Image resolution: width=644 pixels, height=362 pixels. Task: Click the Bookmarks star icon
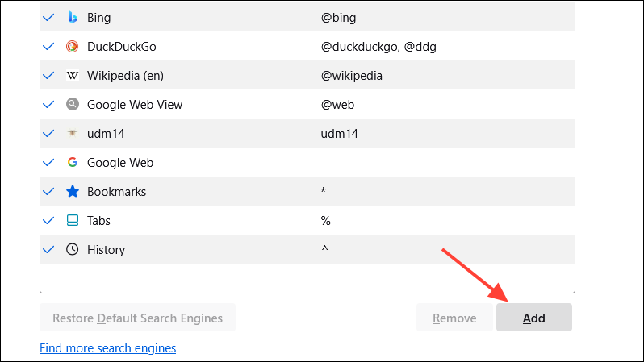(x=73, y=192)
